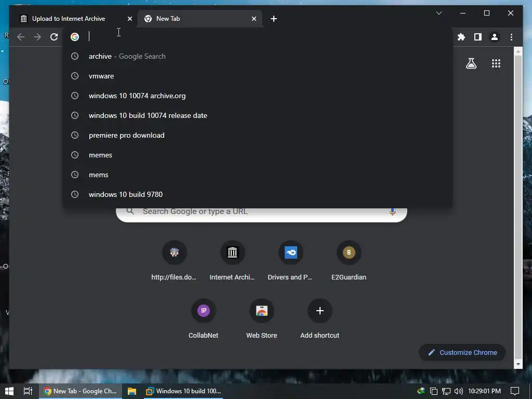Click the Google logo in the address bar
The image size is (532, 399).
coord(75,37)
